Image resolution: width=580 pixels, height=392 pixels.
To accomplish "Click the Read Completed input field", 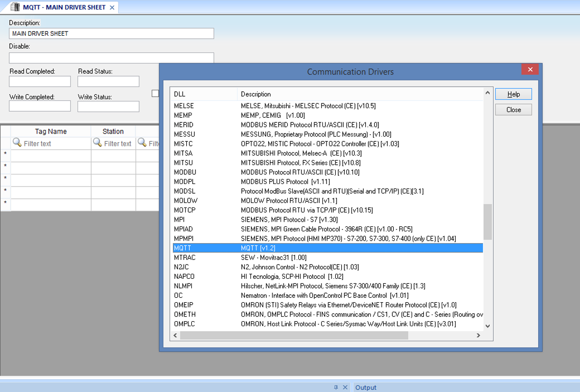I will pyautogui.click(x=40, y=81).
